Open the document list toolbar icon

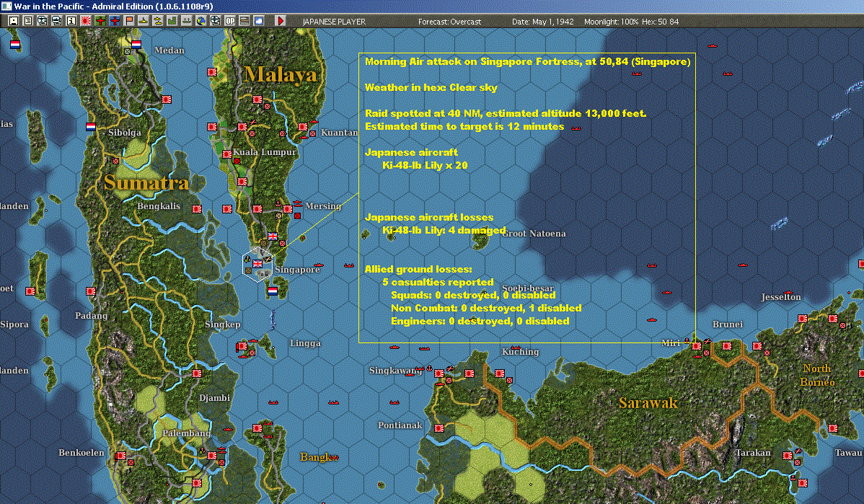tap(28, 21)
